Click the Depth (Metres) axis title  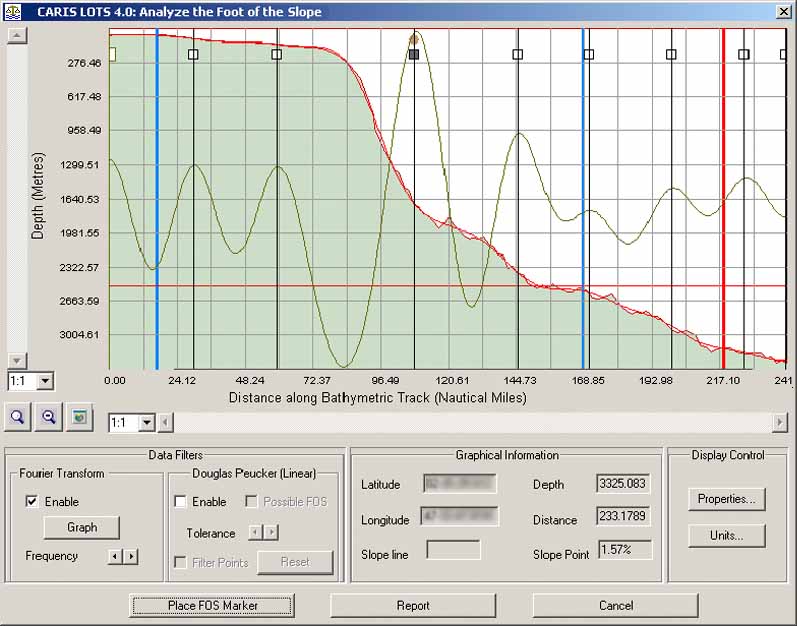[x=38, y=196]
